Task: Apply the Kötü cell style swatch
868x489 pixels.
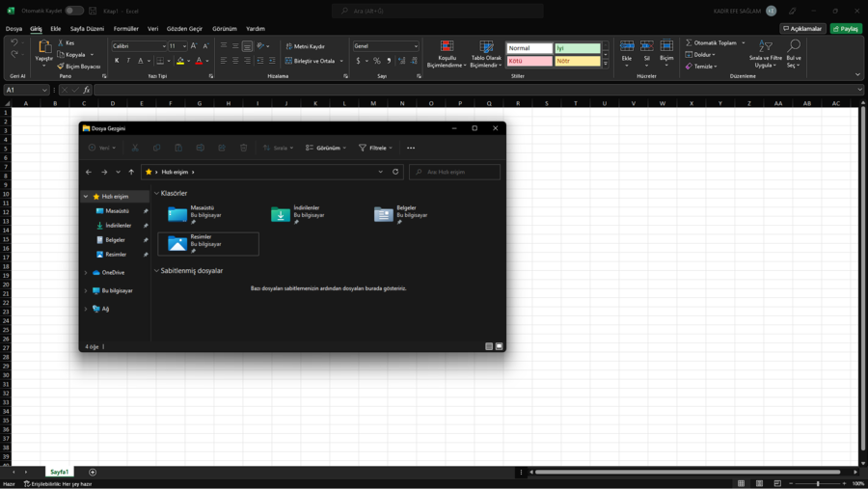Action: coord(529,61)
